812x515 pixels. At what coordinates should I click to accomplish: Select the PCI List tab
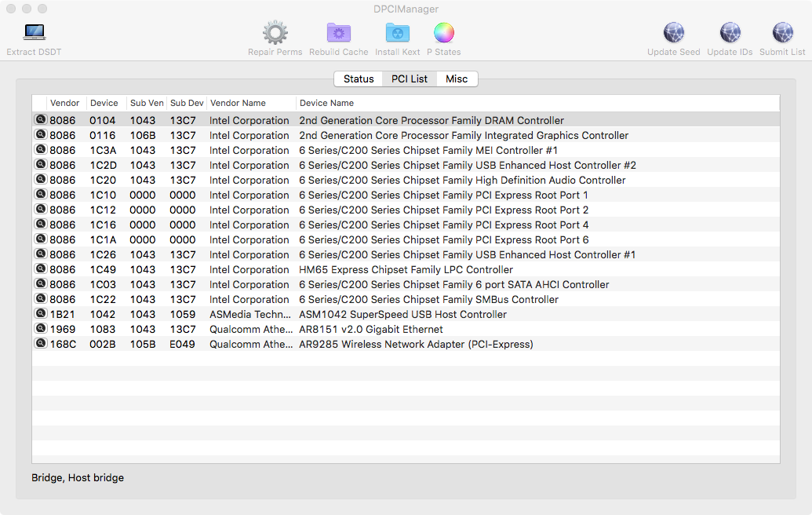tap(409, 79)
